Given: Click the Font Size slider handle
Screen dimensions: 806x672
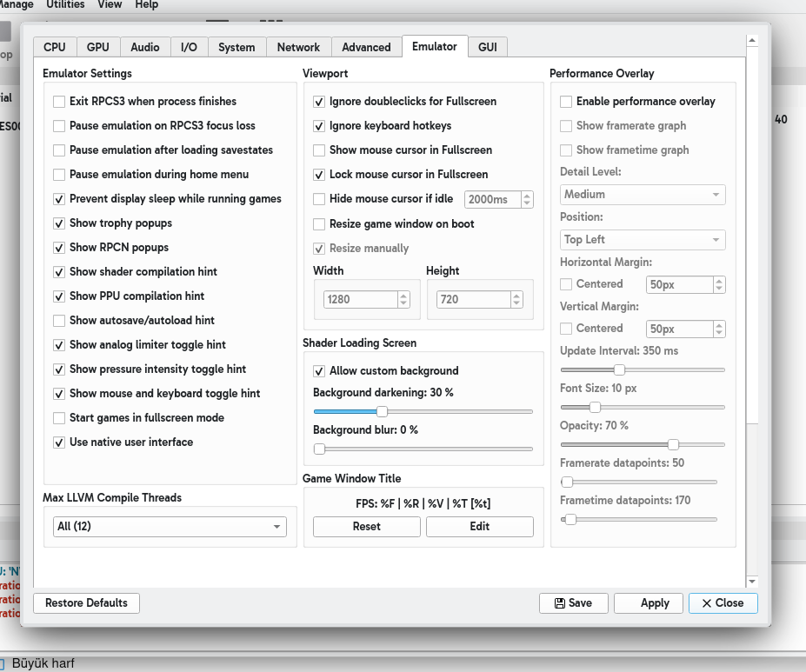Looking at the screenshot, I should (595, 408).
